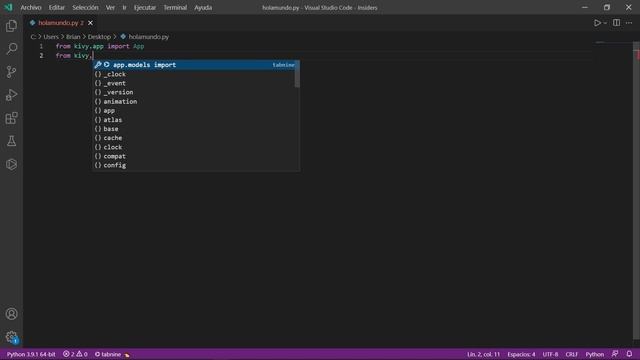Open notifications bell in status bar

629,354
